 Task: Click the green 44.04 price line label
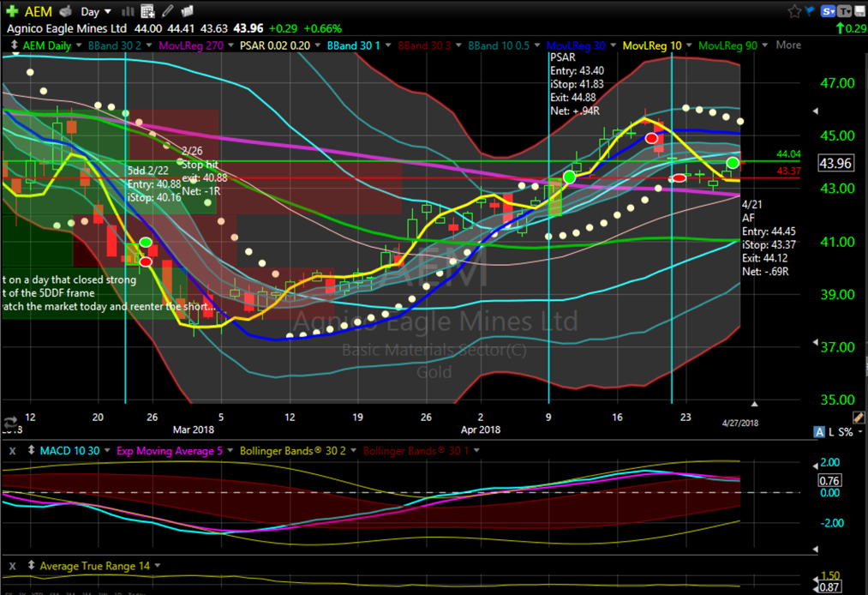(788, 154)
